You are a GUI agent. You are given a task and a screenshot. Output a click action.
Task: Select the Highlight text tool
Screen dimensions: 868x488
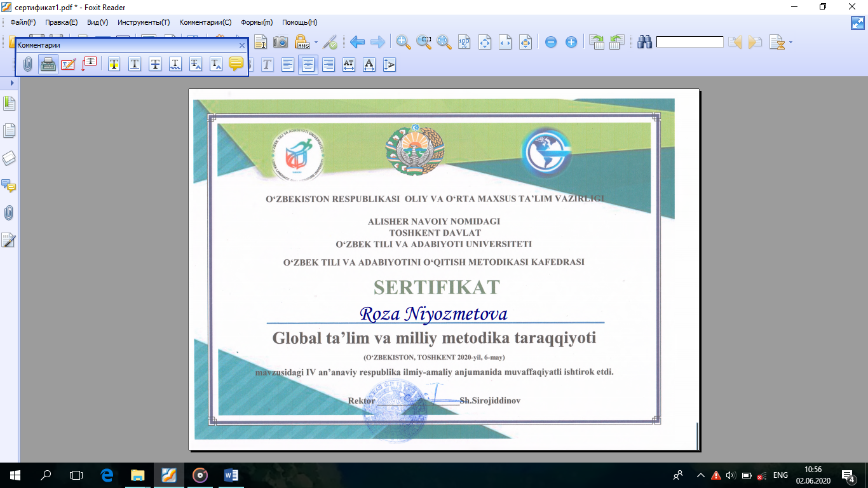click(114, 64)
